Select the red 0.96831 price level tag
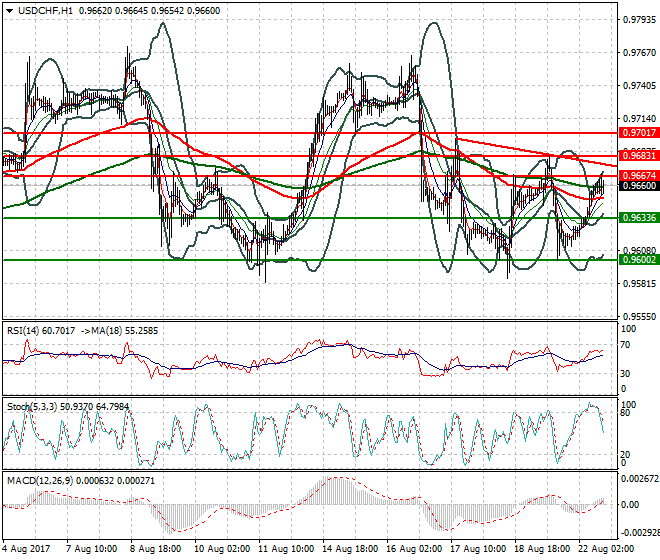This screenshot has width=660, height=560. [638, 156]
